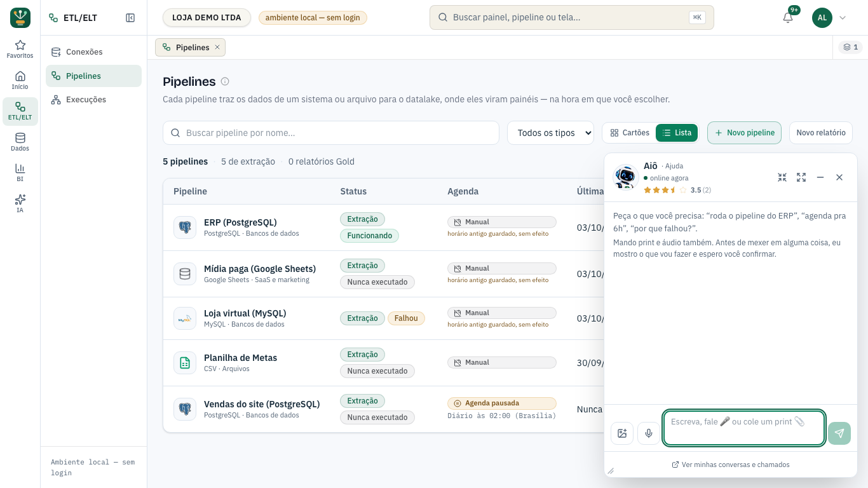Close the Pipelines tab
This screenshot has width=868, height=488.
tap(217, 47)
